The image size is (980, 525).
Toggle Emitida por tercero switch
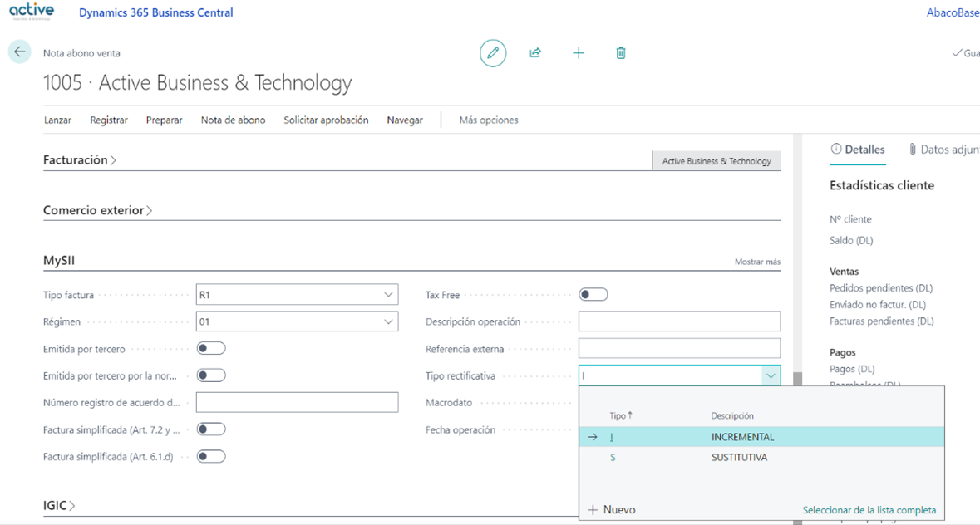[210, 348]
